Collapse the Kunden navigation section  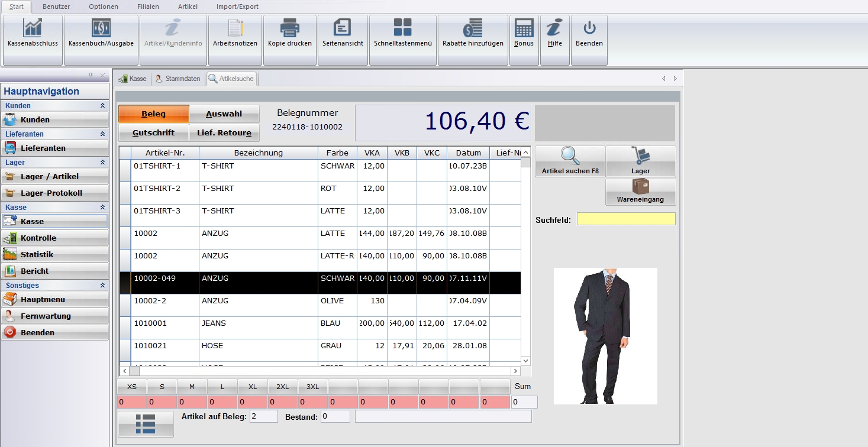102,106
